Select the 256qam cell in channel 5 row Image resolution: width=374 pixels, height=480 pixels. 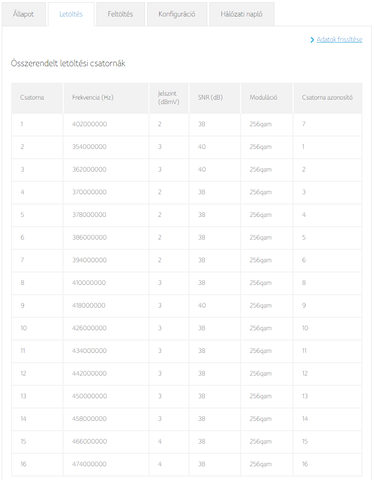(x=261, y=215)
